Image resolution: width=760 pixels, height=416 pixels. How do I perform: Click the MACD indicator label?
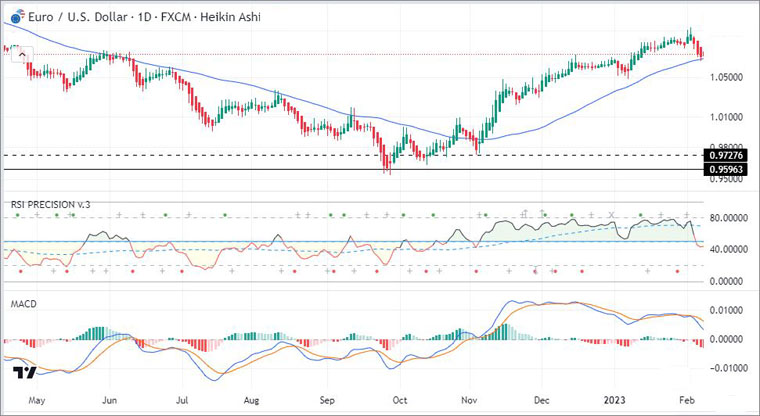[23, 304]
